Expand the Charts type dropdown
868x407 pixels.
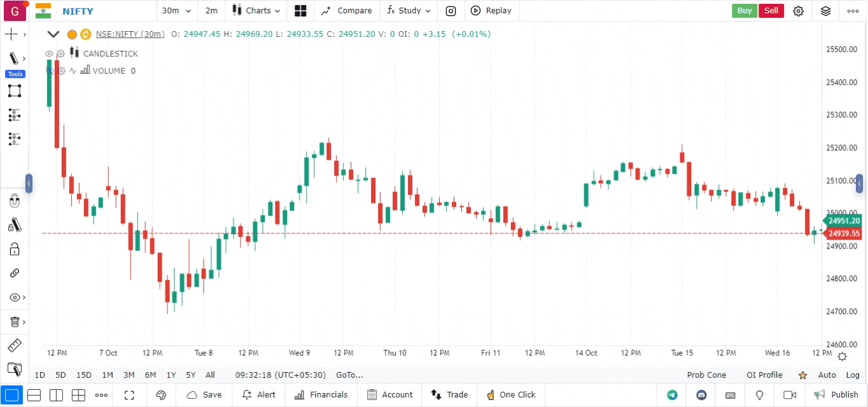pyautogui.click(x=255, y=11)
